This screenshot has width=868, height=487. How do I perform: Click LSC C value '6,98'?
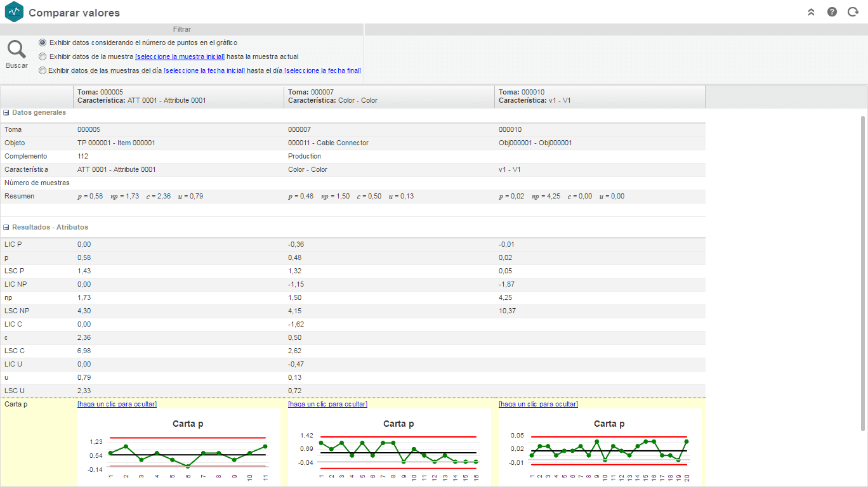tap(84, 351)
